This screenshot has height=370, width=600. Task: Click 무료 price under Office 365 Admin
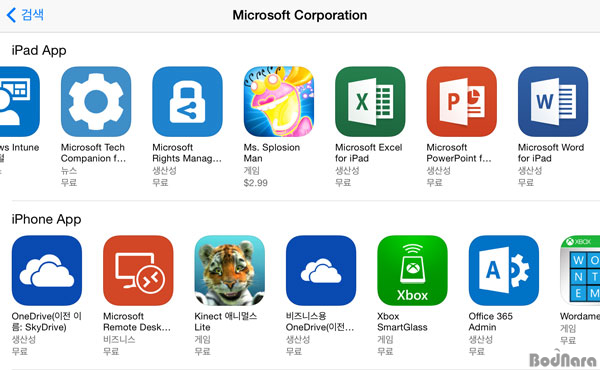click(x=477, y=352)
